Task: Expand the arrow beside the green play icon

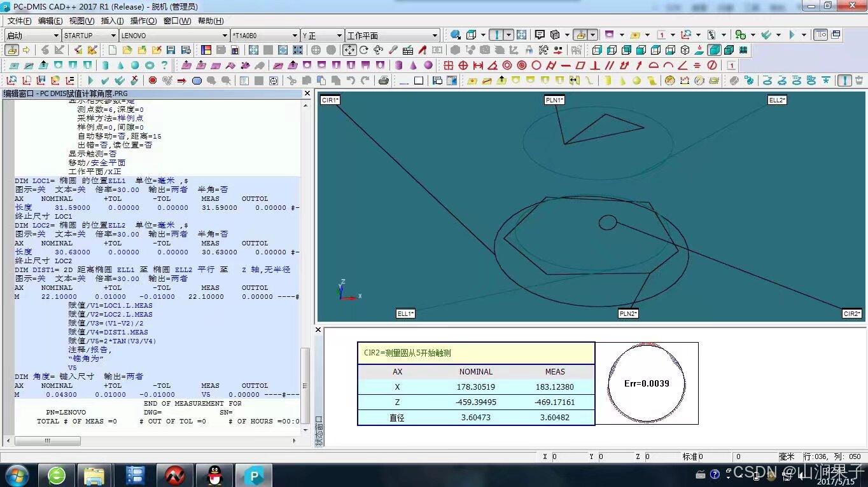Action: (x=804, y=35)
